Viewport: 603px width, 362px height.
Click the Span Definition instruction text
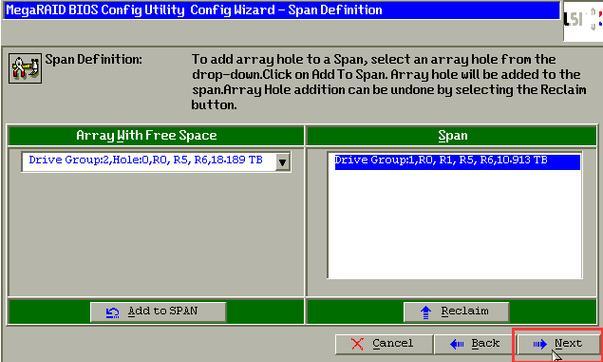coord(389,82)
